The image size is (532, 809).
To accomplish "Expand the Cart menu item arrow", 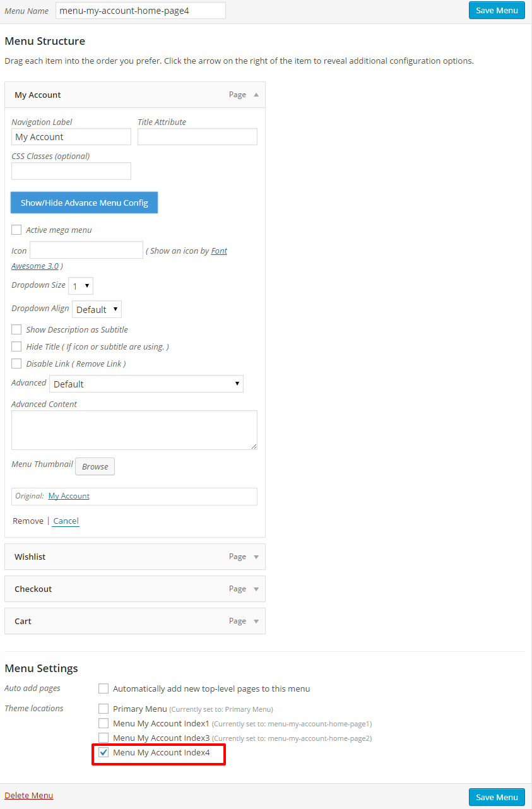I will pyautogui.click(x=256, y=621).
